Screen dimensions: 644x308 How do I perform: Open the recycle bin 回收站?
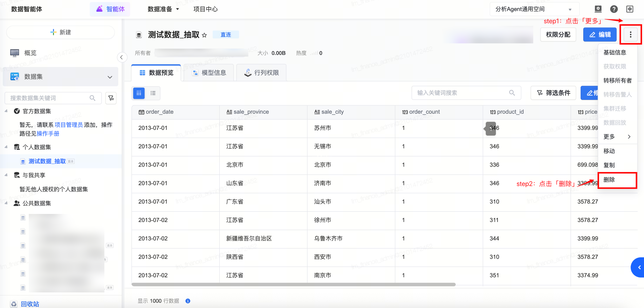[x=30, y=304]
